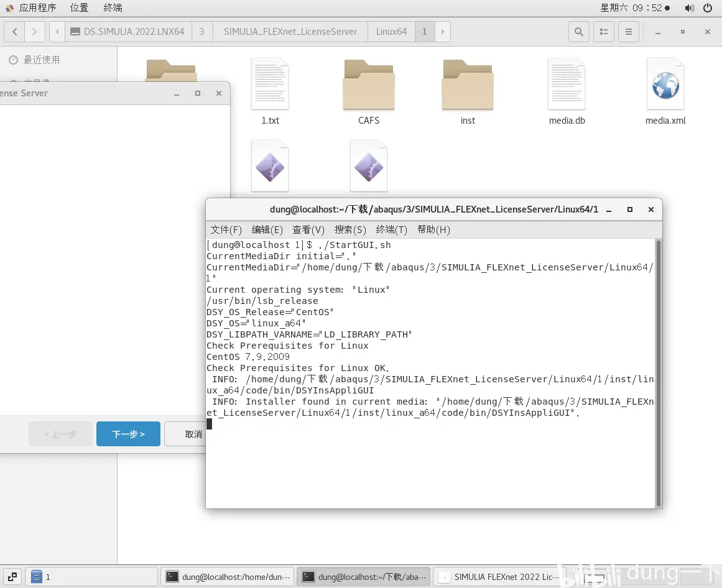Open SIMULIA_FLEXnet_LicenseServer path segment

pos(290,32)
